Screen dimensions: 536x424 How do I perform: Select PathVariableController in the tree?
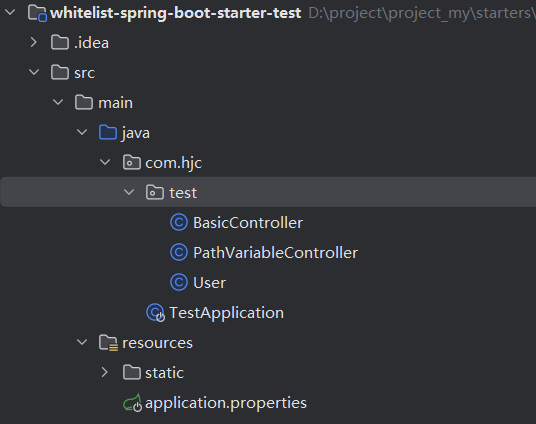276,253
